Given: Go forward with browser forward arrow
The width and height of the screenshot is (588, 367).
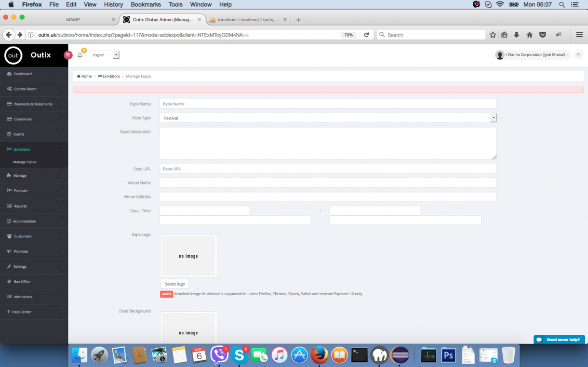Looking at the screenshot, I should click(x=20, y=35).
